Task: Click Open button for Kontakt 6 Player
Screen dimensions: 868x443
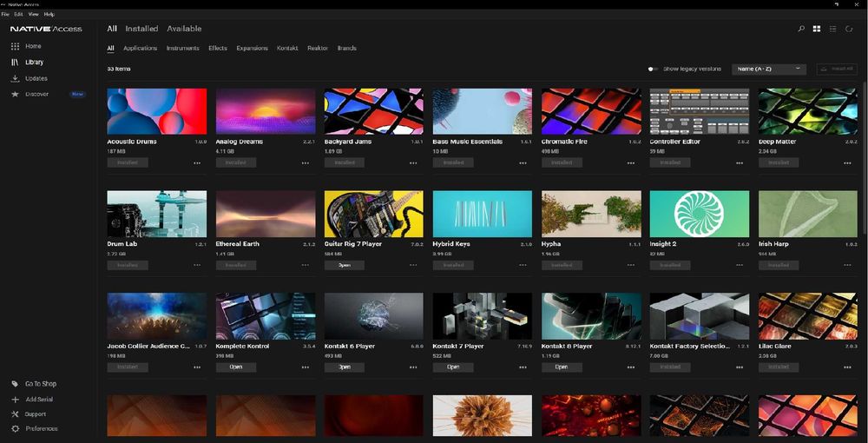Action: point(345,367)
